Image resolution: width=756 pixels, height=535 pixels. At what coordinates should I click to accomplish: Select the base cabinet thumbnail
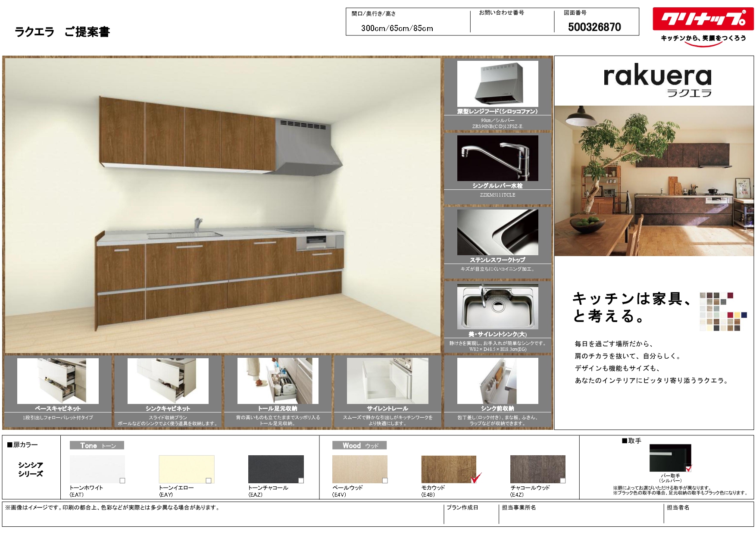(58, 381)
